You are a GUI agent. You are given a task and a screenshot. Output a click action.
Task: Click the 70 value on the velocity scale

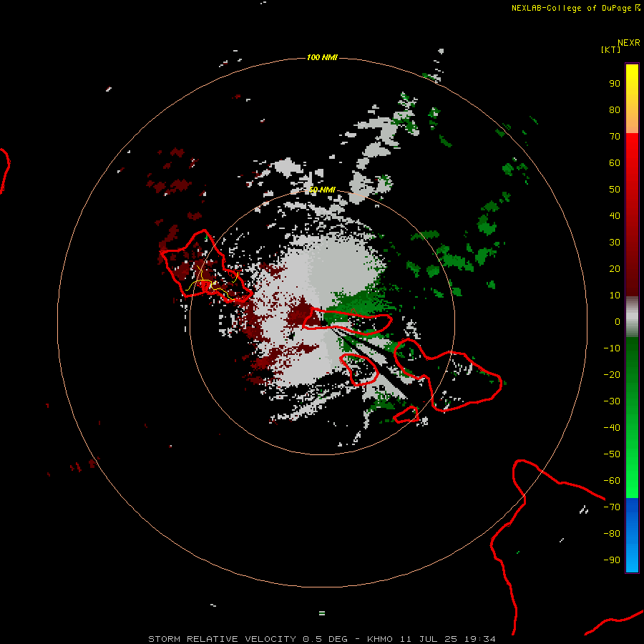click(615, 137)
